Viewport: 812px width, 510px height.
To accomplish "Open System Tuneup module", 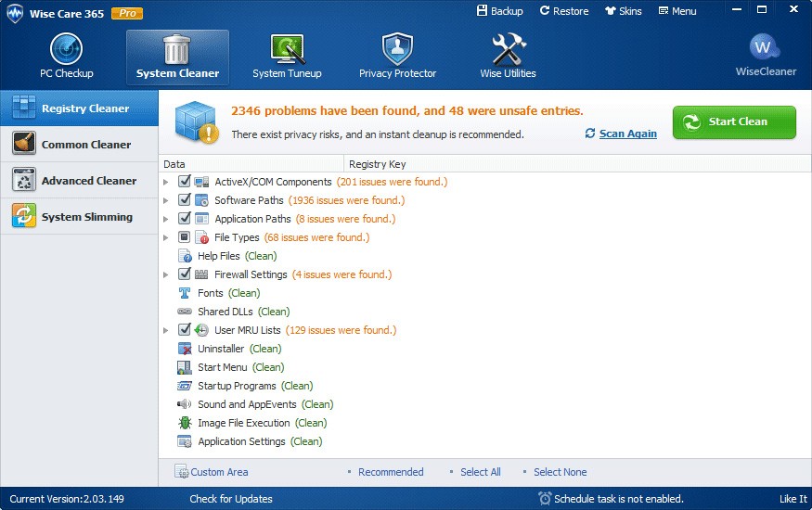I will tap(287, 57).
